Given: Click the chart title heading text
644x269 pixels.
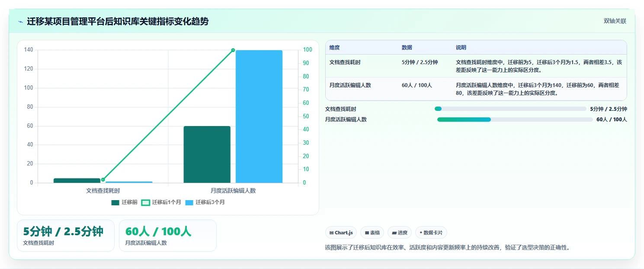Looking at the screenshot, I should coord(118,21).
